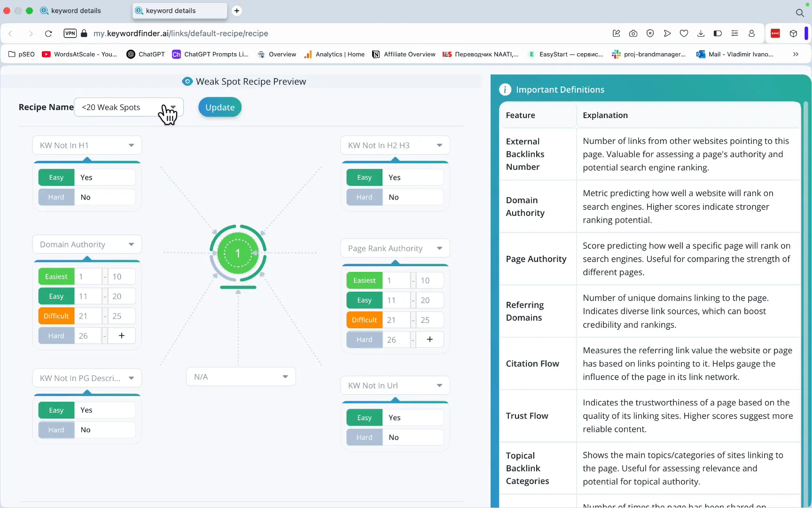This screenshot has width=812, height=508.
Task: Add Page Rank Authority range with plus in Hard row
Action: pyautogui.click(x=429, y=339)
